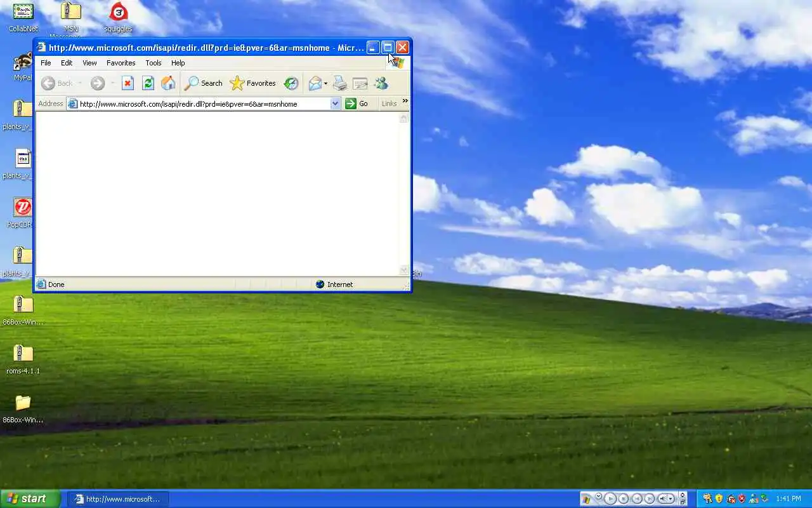Click the IE icon in the title bar

(41, 48)
